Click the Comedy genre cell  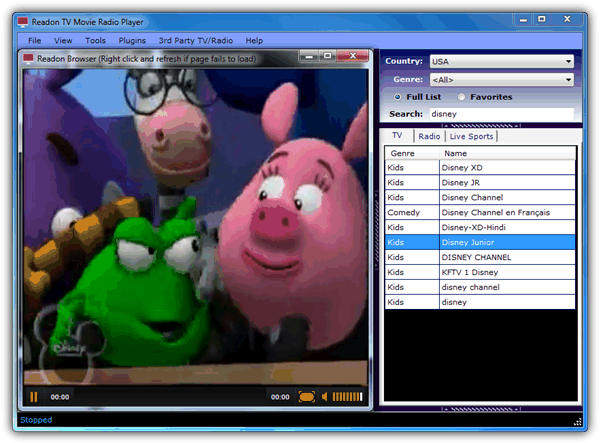pyautogui.click(x=412, y=212)
